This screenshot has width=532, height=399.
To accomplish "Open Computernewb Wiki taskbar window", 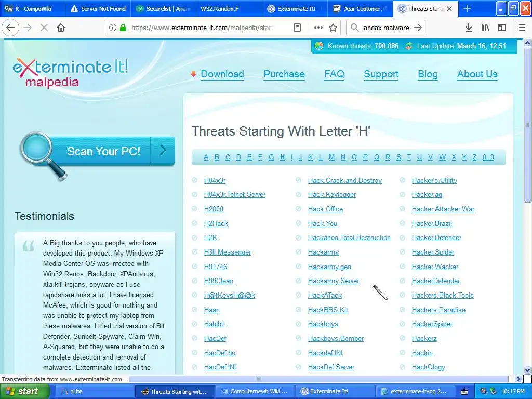I will click(x=255, y=392).
